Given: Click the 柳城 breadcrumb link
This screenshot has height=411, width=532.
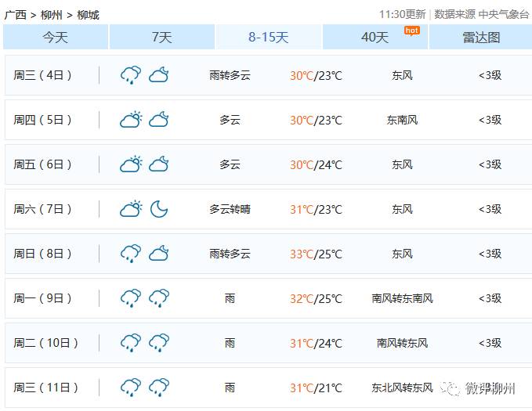Looking at the screenshot, I should (89, 15).
